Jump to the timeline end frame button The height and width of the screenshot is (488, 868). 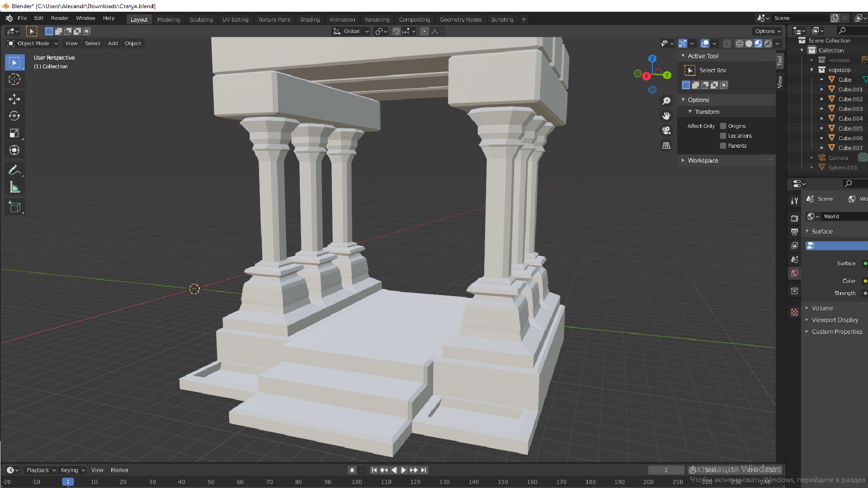click(x=424, y=470)
